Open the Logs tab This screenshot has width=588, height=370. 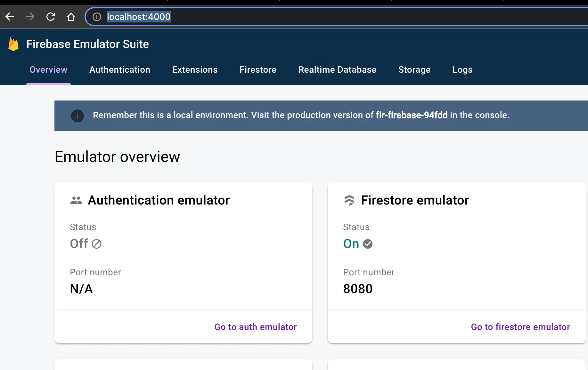[462, 70]
